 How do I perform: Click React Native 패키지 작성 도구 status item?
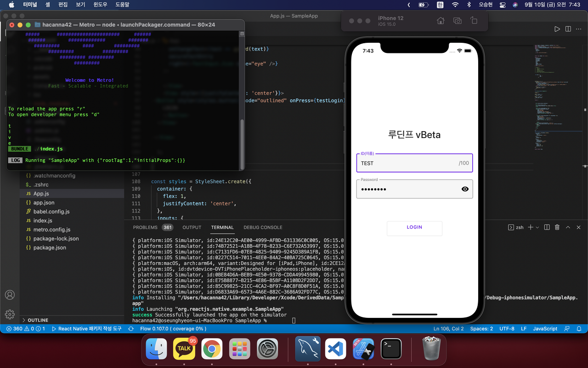[86, 329]
